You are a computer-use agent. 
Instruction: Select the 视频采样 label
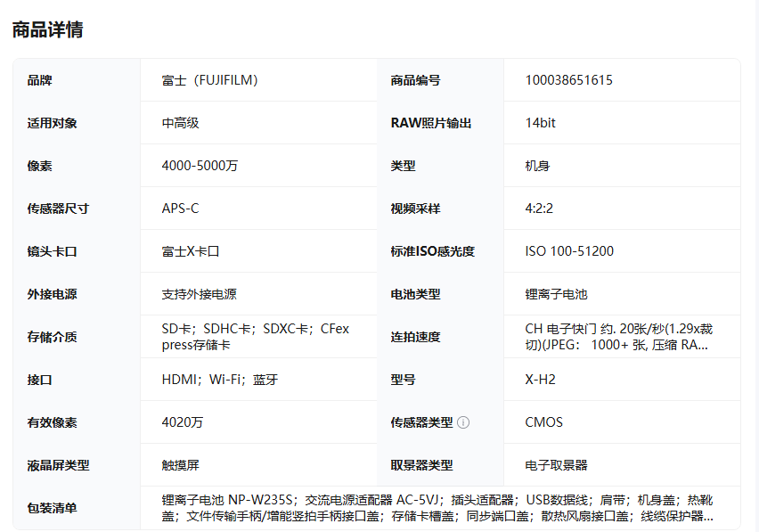[415, 209]
